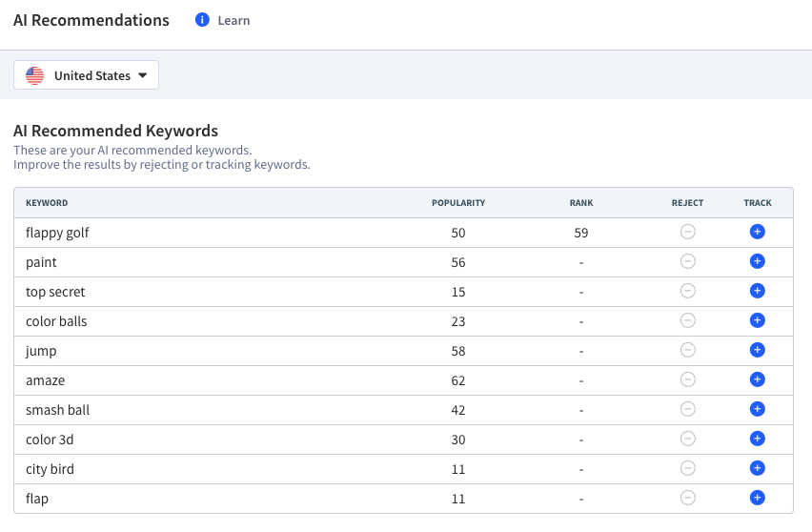This screenshot has height=532, width=812.
Task: Select the 'flappy golf' keyword text
Action: coord(57,233)
